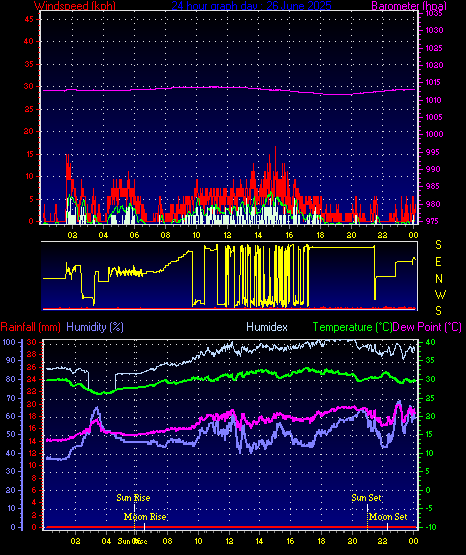Screen dimensions: 466x555
Task: Click the Windspeed (kph) axis title
Action: pyautogui.click(x=75, y=5)
